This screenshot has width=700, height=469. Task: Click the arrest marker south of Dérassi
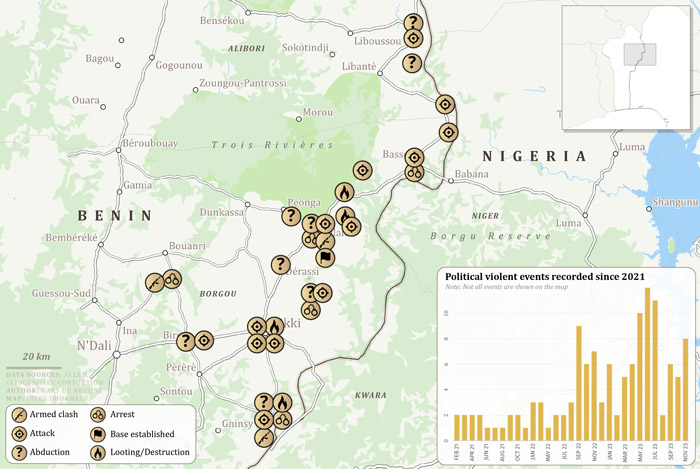point(311,310)
